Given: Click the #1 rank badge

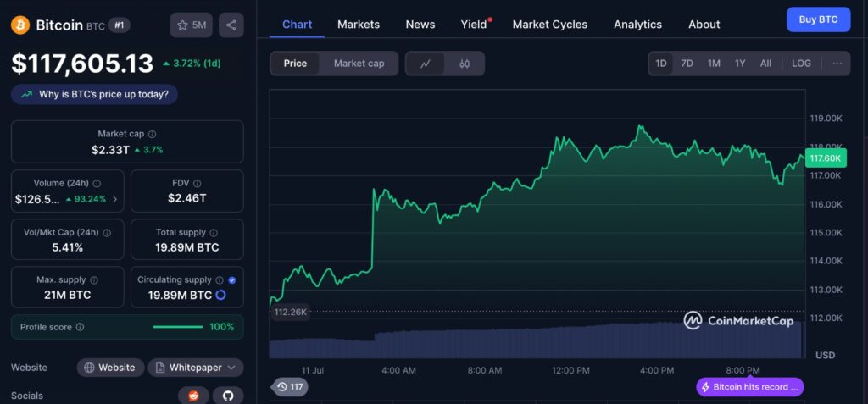Looking at the screenshot, I should tap(119, 25).
